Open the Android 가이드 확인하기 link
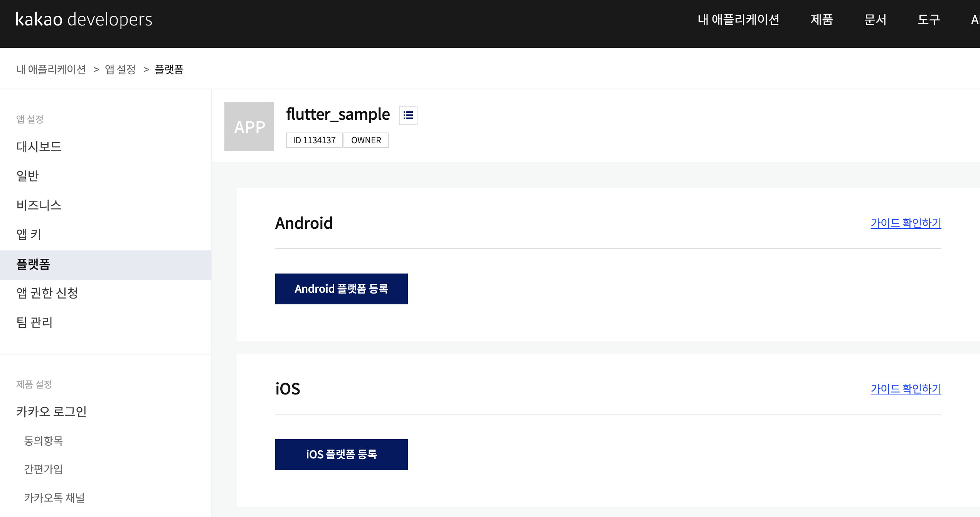This screenshot has width=980, height=517. pyautogui.click(x=906, y=223)
